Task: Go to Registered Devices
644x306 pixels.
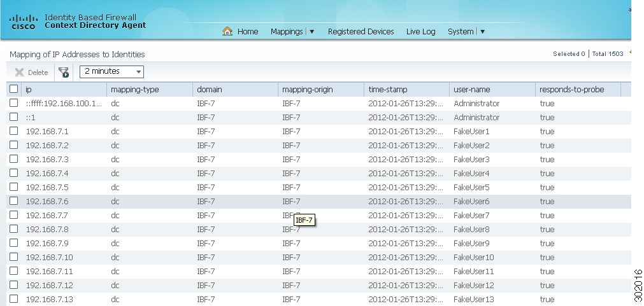Action: [361, 32]
